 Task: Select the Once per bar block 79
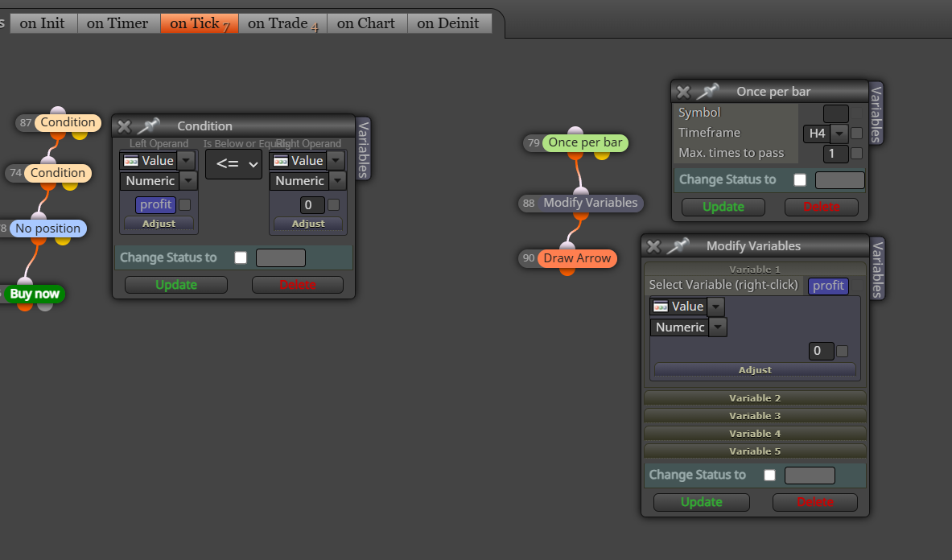[585, 142]
